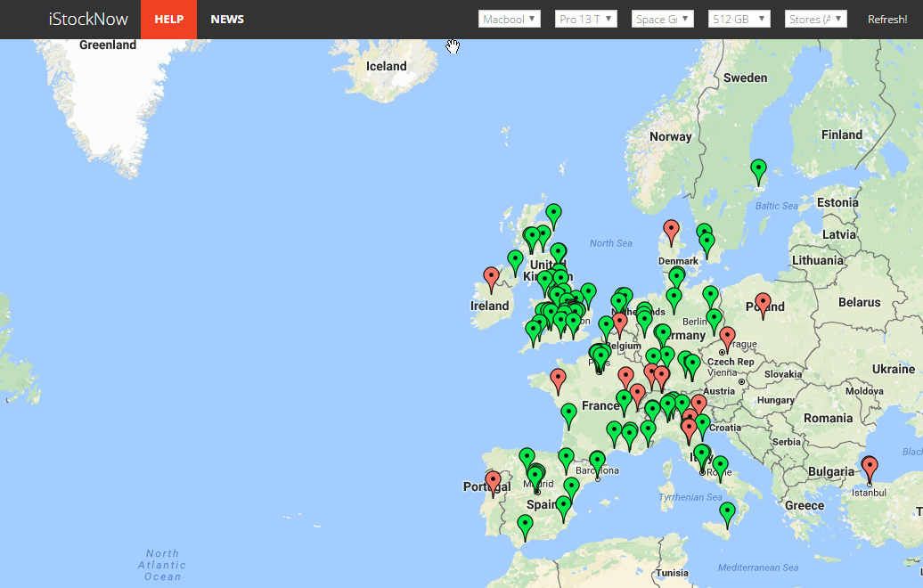This screenshot has height=588, width=923.
Task: Click the Refresh! button
Action: (887, 20)
